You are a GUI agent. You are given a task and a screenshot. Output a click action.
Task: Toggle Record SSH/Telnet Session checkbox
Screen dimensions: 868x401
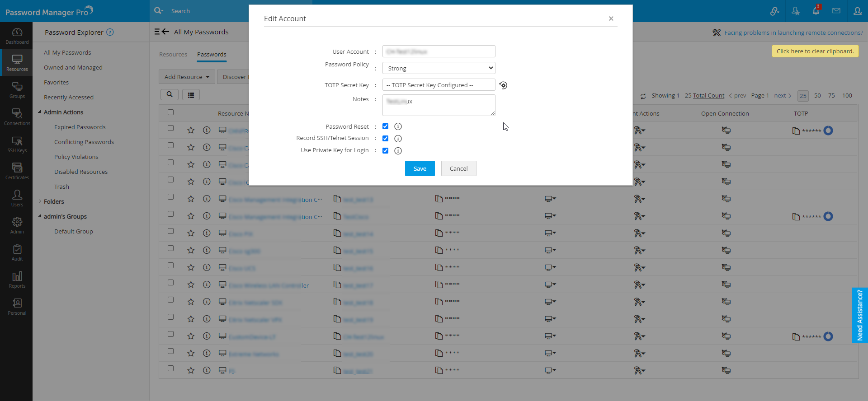(386, 139)
